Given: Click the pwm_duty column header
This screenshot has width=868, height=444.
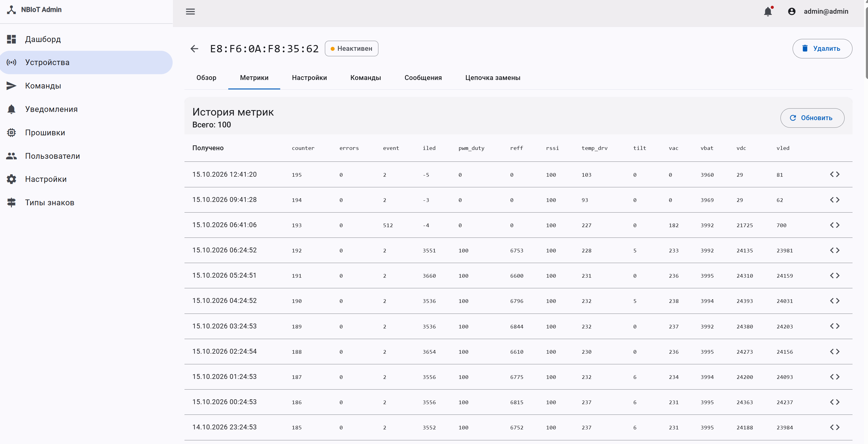Looking at the screenshot, I should point(471,148).
